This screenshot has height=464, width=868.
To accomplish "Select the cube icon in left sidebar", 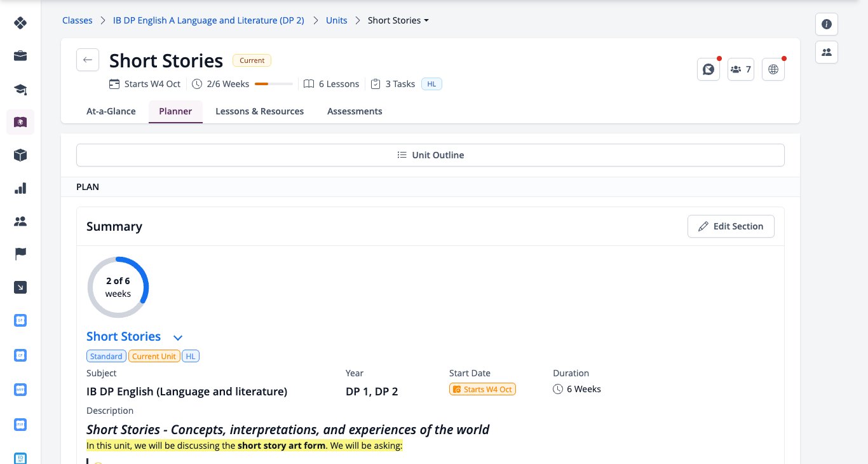I will (20, 155).
